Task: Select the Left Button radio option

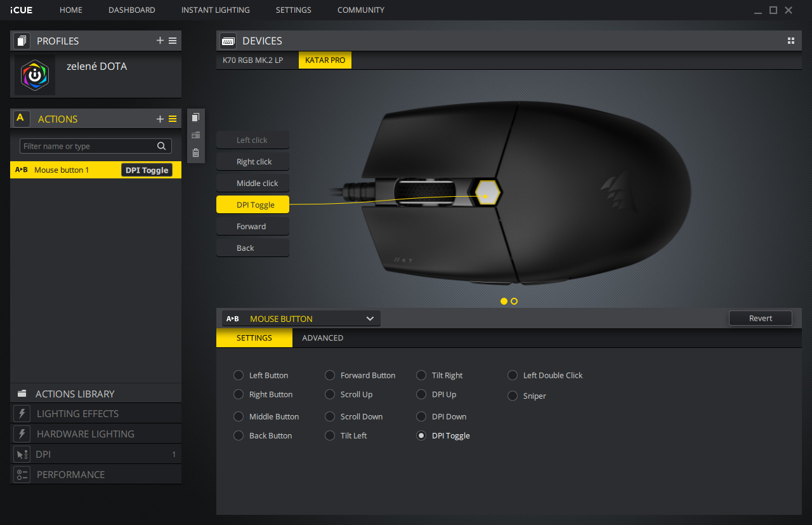Action: [239, 375]
